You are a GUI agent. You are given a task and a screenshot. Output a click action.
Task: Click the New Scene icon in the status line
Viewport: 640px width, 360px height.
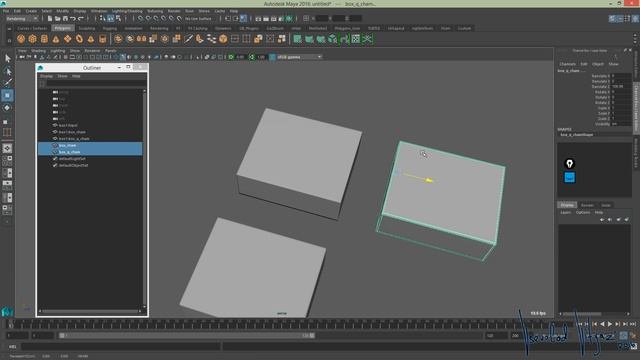click(49, 18)
